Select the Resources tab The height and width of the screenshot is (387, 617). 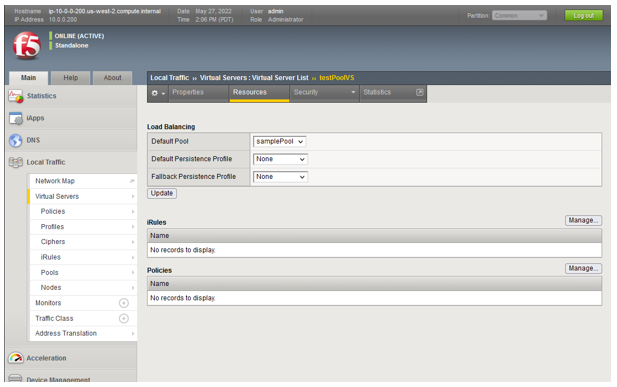coord(259,93)
